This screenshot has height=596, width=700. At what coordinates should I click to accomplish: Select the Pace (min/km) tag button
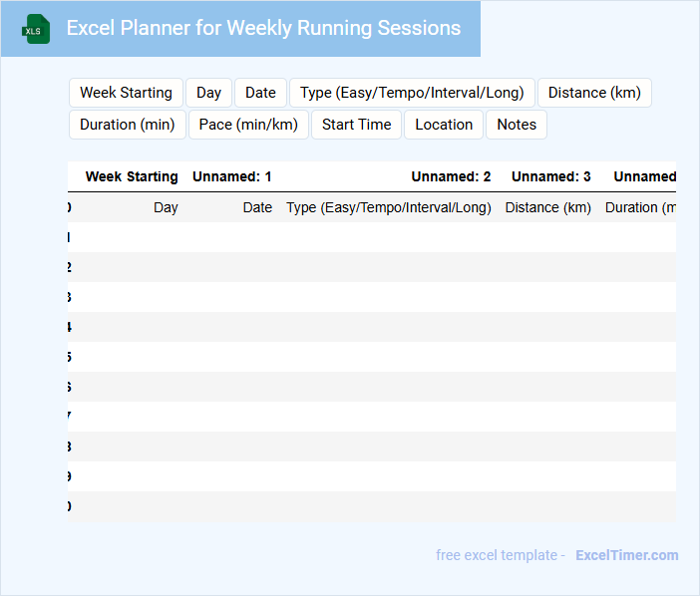248,125
